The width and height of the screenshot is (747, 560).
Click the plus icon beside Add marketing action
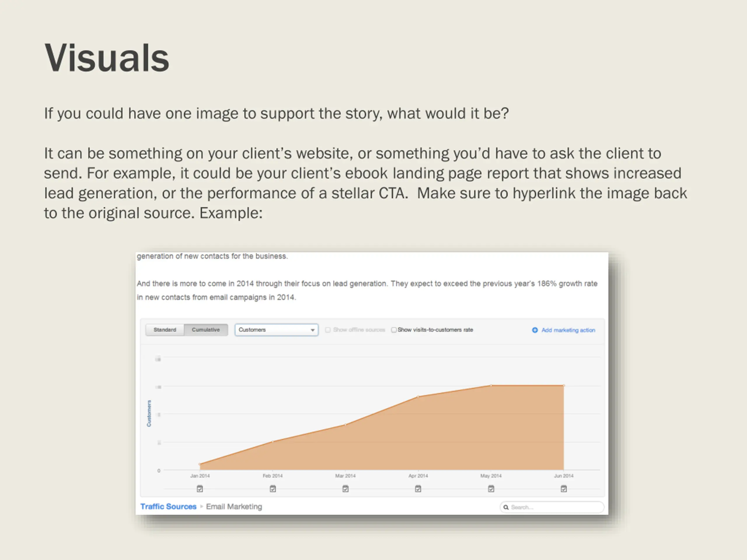(535, 330)
